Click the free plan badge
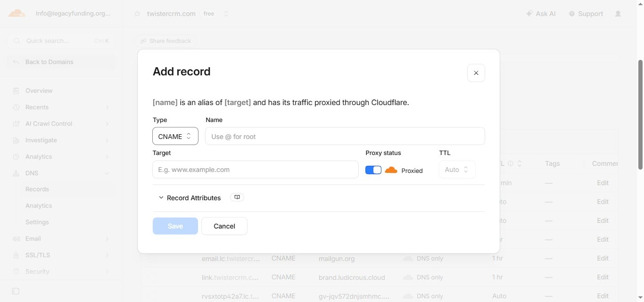644x302 pixels. coord(209,14)
